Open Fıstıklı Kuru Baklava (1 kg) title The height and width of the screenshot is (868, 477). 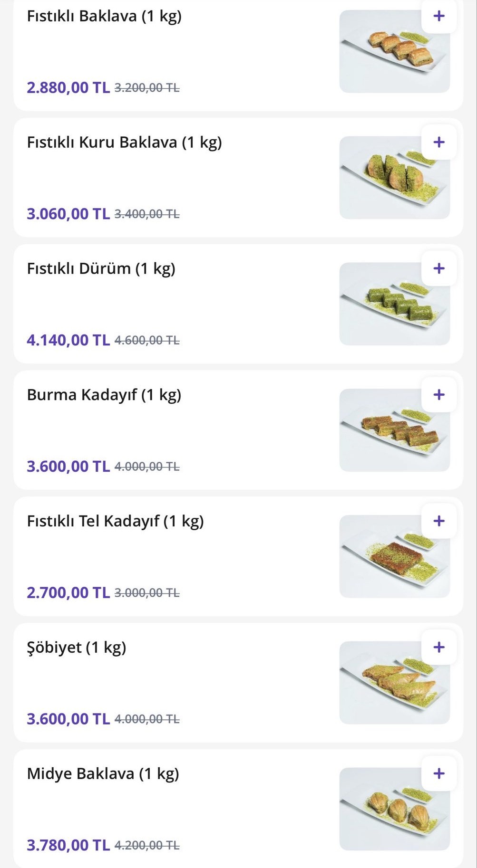coord(124,142)
